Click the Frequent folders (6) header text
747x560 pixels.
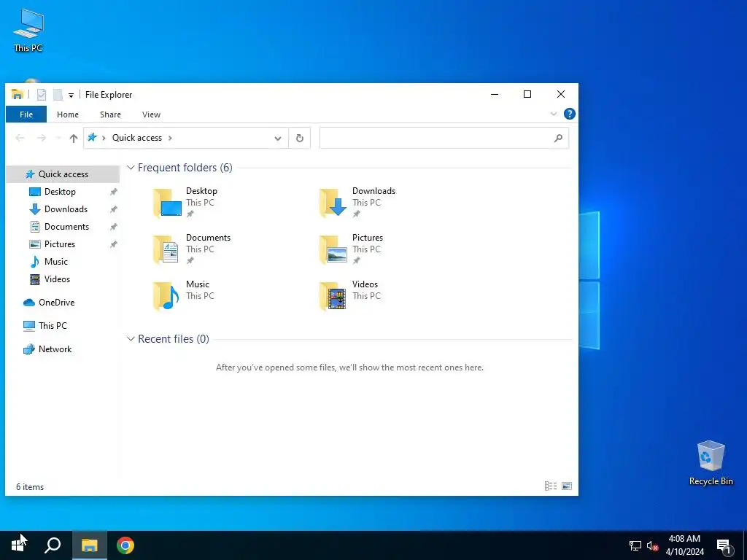[185, 168]
